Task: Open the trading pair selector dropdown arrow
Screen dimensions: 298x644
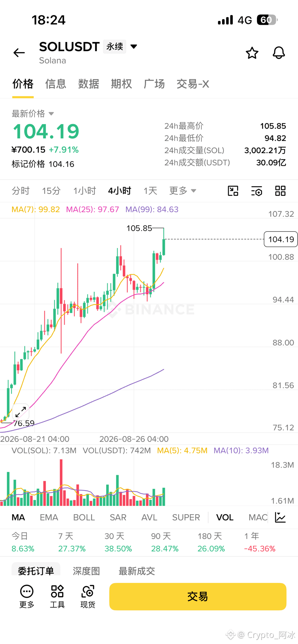Action: pyautogui.click(x=134, y=46)
